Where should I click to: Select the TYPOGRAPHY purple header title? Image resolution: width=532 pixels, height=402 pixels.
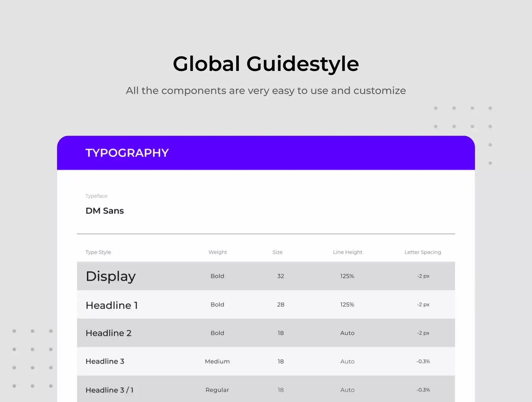point(127,153)
